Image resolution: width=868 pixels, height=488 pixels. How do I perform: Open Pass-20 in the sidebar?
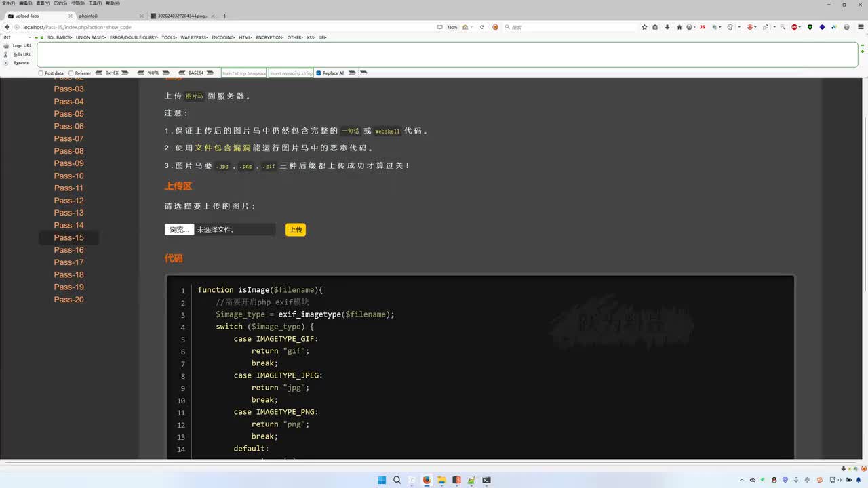69,300
